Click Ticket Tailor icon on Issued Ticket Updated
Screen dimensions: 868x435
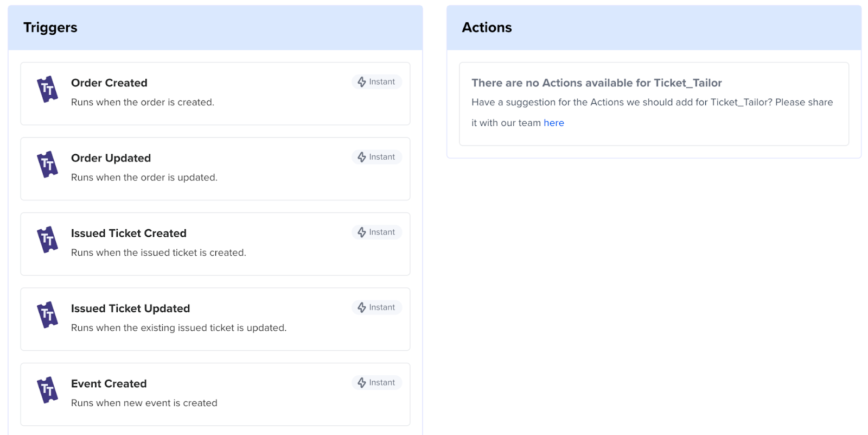point(48,315)
